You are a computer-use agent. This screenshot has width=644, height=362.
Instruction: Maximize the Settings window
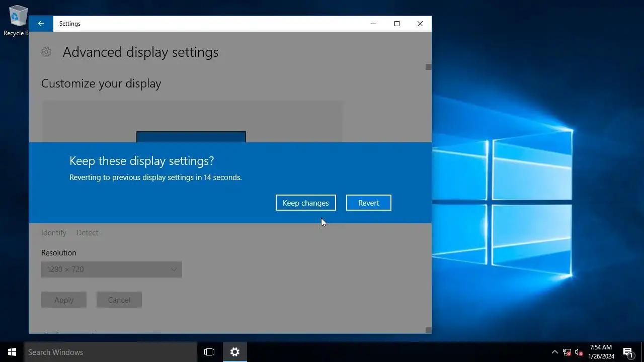(x=397, y=24)
